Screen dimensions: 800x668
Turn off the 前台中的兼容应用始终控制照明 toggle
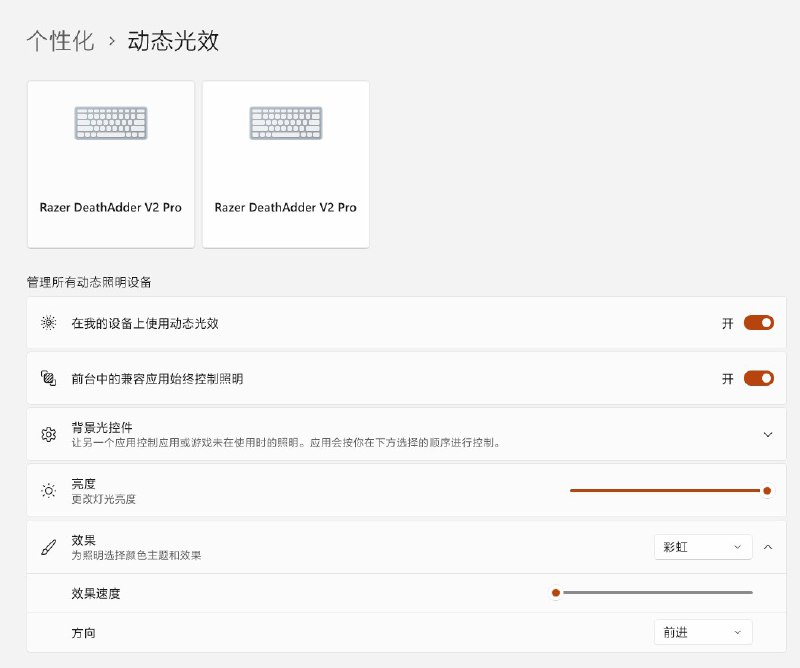point(759,378)
